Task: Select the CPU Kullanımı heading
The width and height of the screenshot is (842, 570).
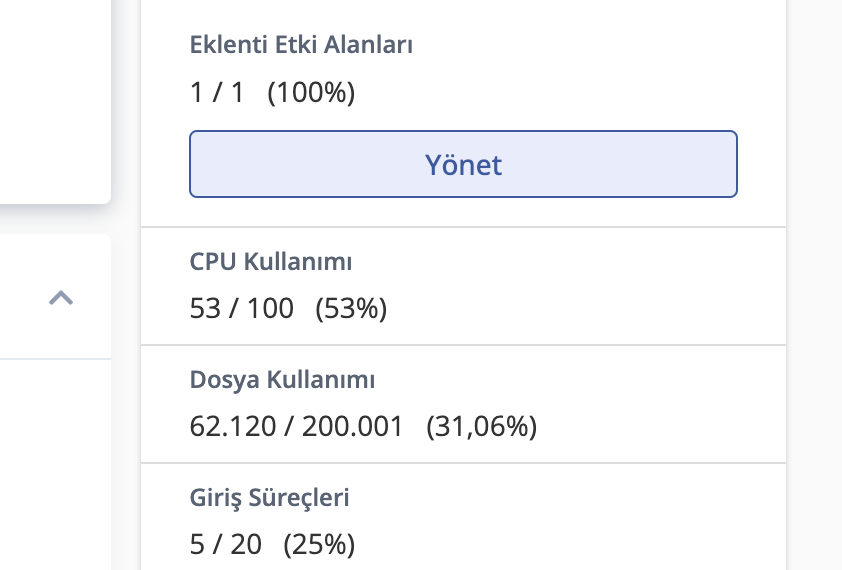Action: pyautogui.click(x=270, y=262)
